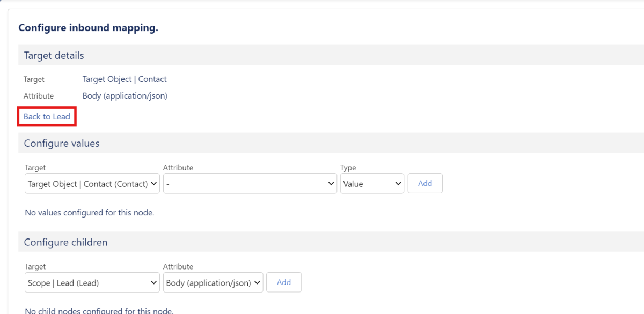
Task: Click Target label in Target details section
Action: (34, 79)
